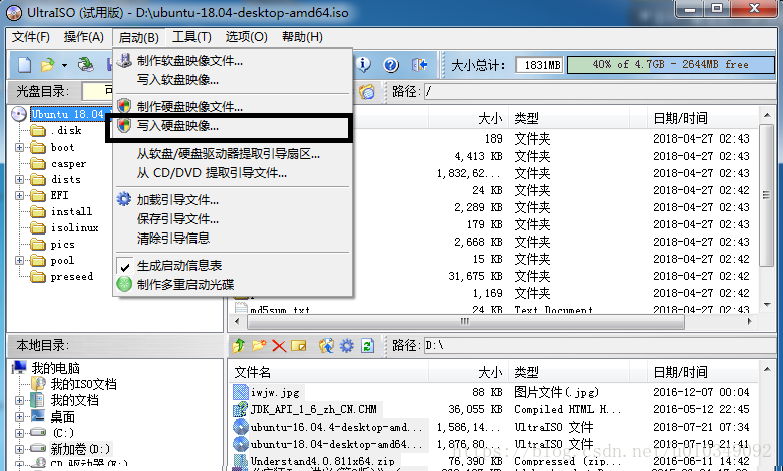
Task: Select the preseed folder in tree
Action: click(x=71, y=277)
